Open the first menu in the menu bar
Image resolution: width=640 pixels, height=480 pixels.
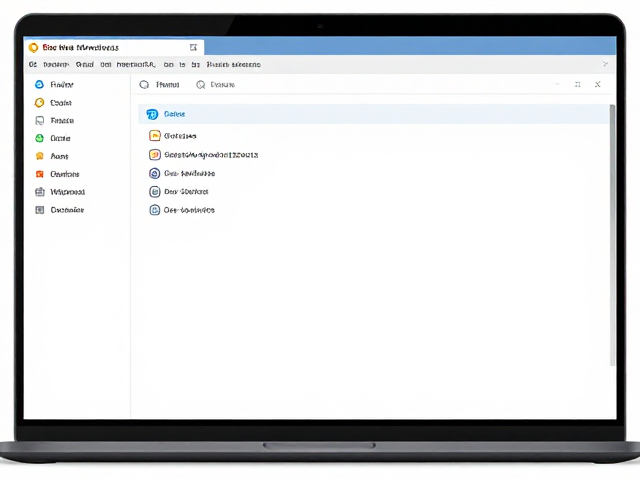(33, 64)
